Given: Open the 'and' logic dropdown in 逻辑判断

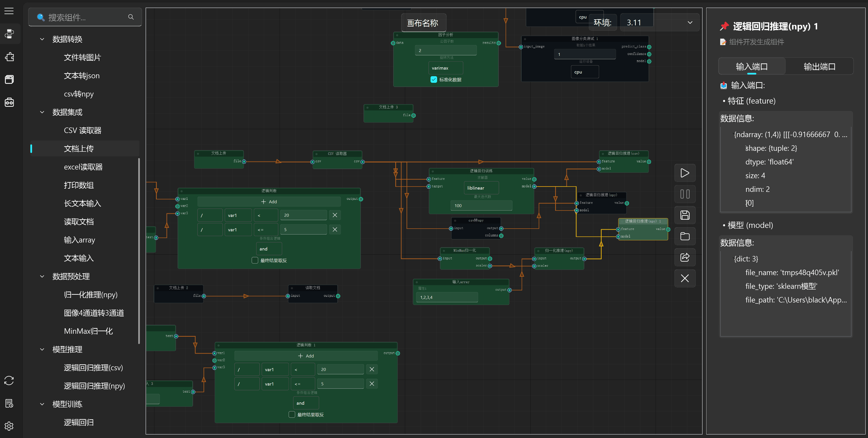Looking at the screenshot, I should coord(269,249).
